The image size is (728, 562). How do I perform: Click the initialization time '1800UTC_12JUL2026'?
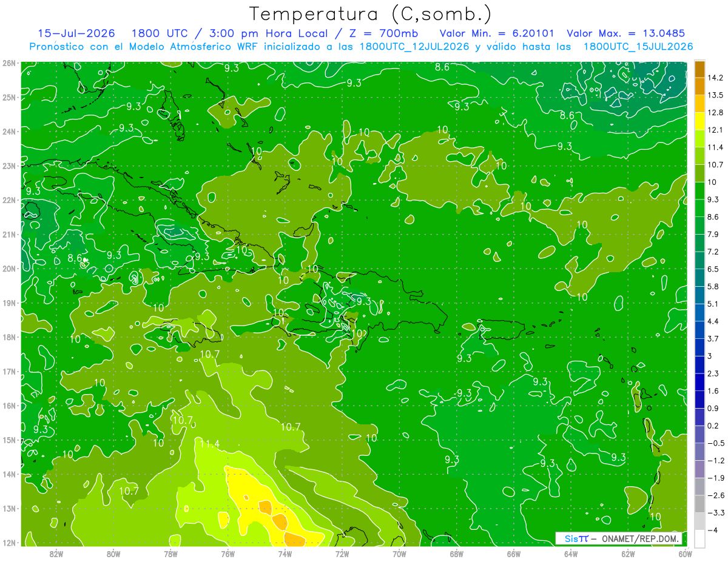(414, 47)
